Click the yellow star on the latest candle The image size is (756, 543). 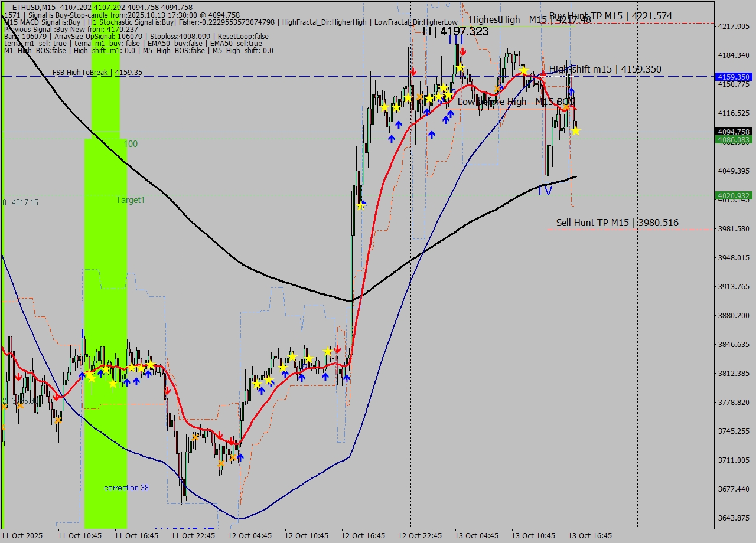(x=575, y=130)
